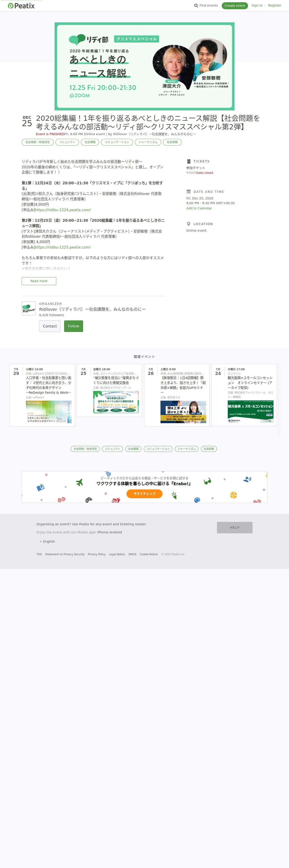Open Statement on Privacy Security link

point(65,554)
